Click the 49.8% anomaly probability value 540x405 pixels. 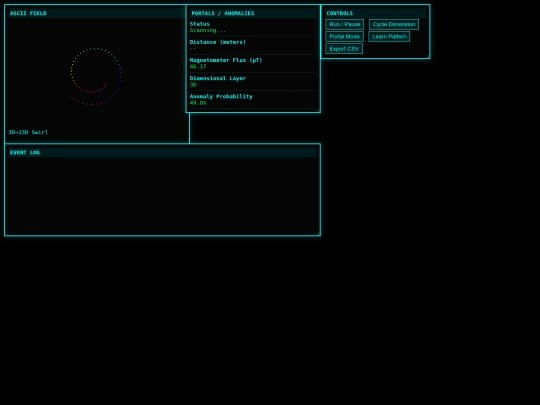tap(198, 103)
